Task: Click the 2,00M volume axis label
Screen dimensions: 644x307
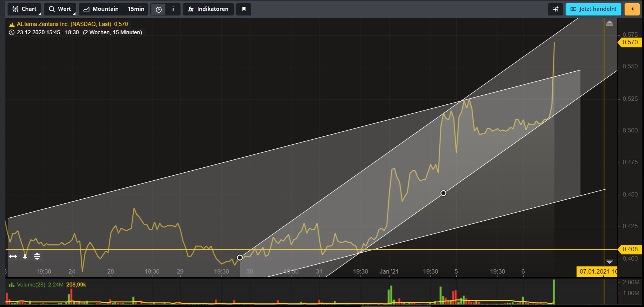Action: (631, 283)
